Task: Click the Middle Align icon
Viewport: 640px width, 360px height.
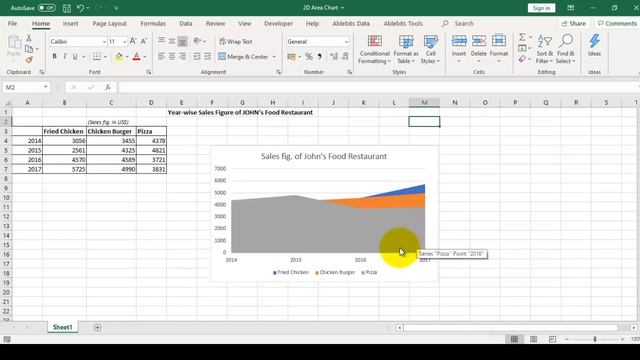Action: pyautogui.click(x=172, y=41)
